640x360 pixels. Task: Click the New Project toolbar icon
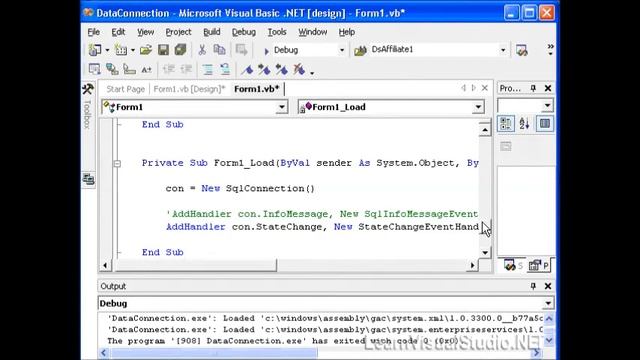95,50
